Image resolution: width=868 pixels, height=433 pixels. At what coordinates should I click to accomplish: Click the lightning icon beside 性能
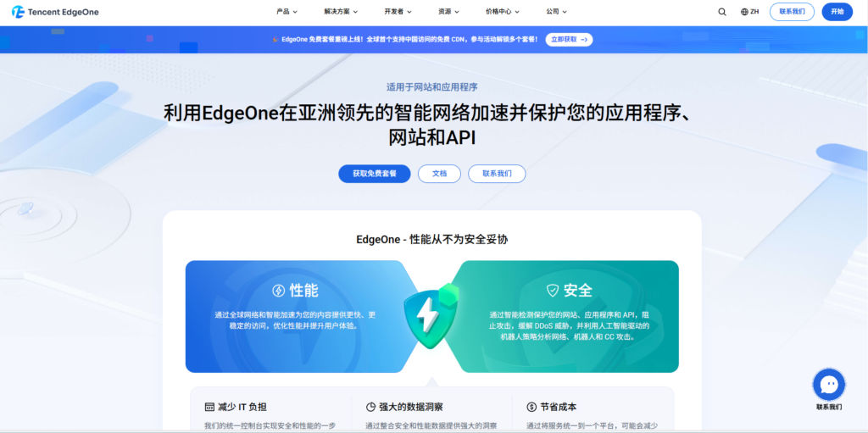tap(278, 290)
